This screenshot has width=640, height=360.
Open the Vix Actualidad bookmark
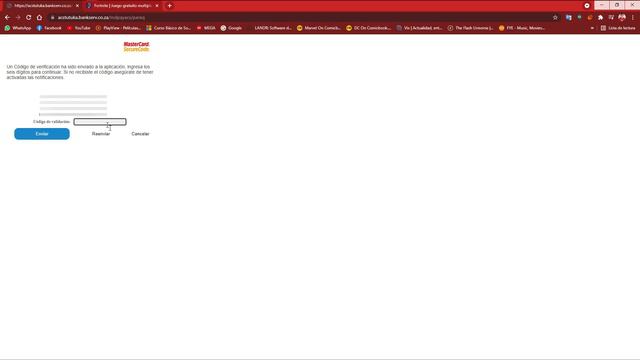coord(419,28)
